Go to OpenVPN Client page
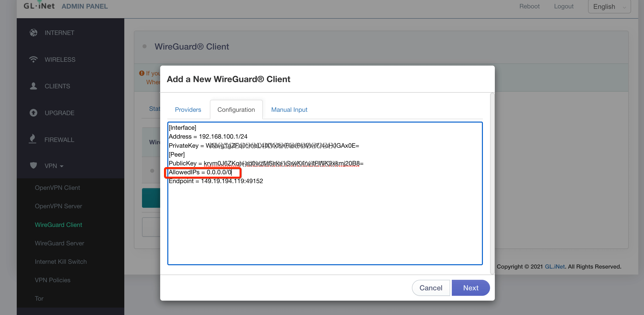 [x=58, y=188]
